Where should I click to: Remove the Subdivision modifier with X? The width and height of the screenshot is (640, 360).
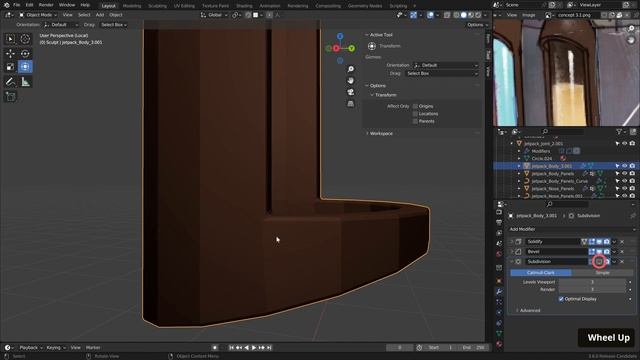(622, 262)
